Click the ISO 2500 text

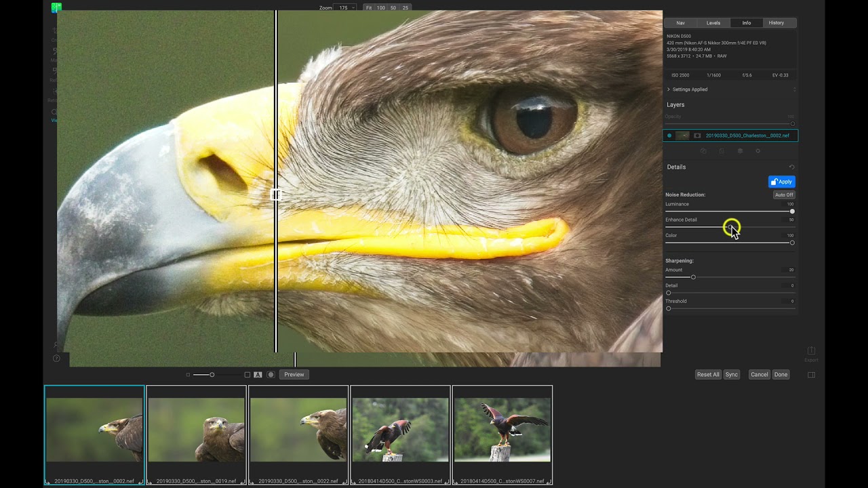pyautogui.click(x=680, y=75)
